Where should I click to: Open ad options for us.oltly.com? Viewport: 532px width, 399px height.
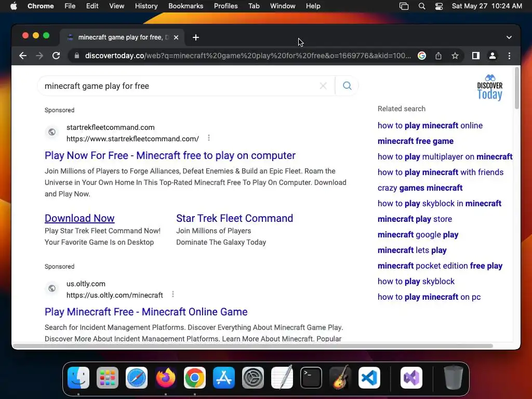pos(172,294)
